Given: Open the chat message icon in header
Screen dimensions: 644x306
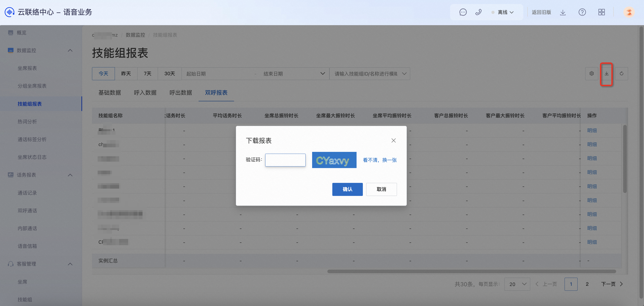Looking at the screenshot, I should pos(463,12).
